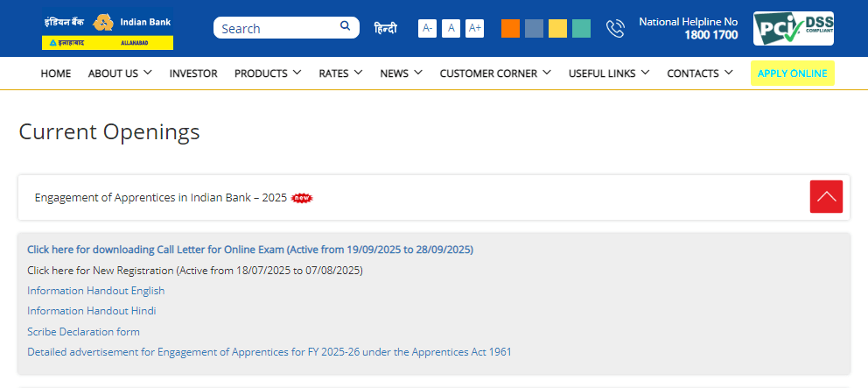
Task: Click the search magnifier icon
Action: 345,25
